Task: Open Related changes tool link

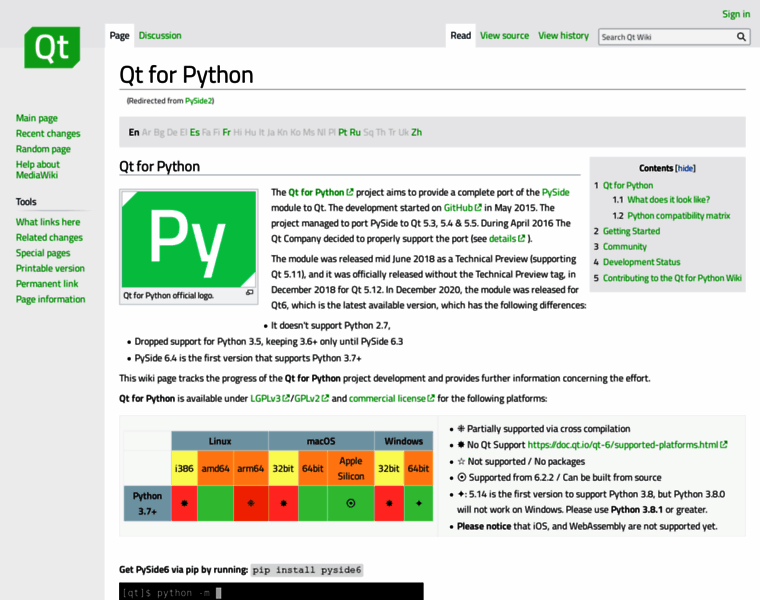Action: 49,237
